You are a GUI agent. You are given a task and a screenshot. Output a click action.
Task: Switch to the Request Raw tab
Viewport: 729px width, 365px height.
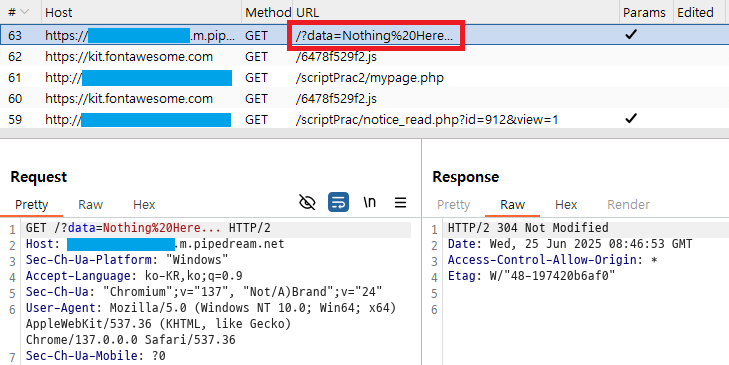coord(91,205)
